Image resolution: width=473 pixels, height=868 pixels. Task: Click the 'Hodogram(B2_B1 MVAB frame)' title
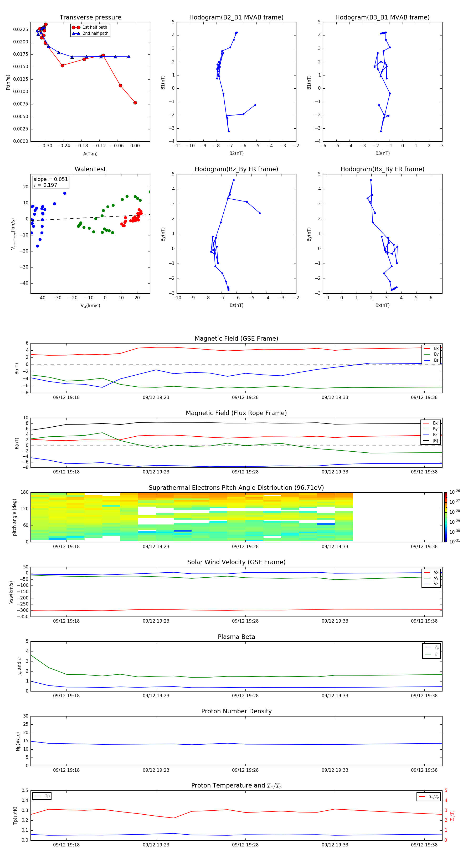[x=236, y=18]
